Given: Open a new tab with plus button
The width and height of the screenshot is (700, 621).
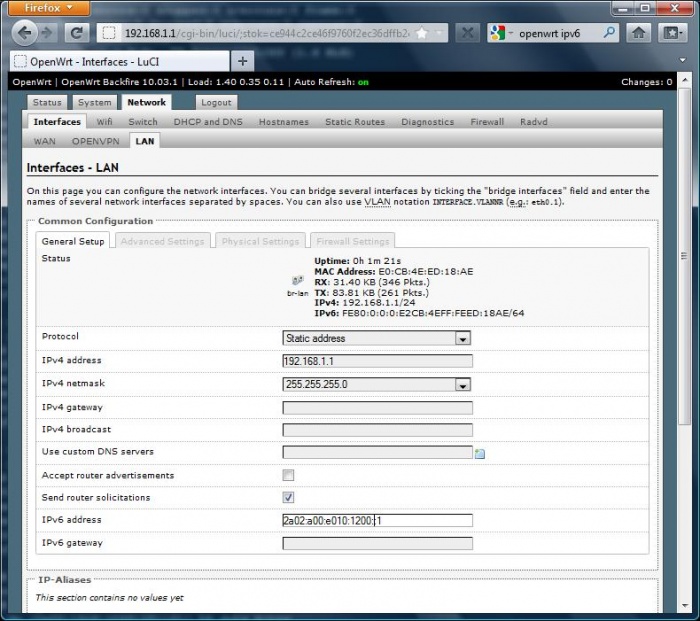Looking at the screenshot, I should pos(243,61).
